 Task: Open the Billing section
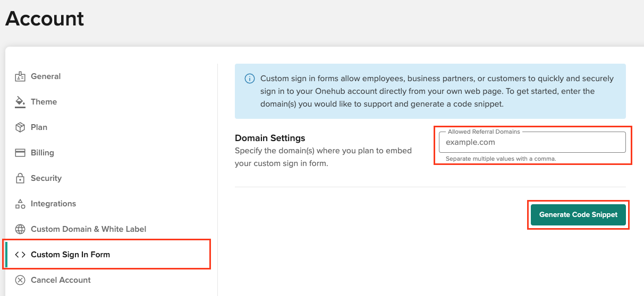pyautogui.click(x=43, y=153)
